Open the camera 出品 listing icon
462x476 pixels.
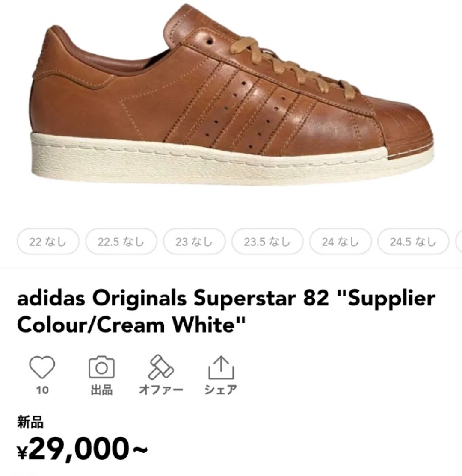102,367
